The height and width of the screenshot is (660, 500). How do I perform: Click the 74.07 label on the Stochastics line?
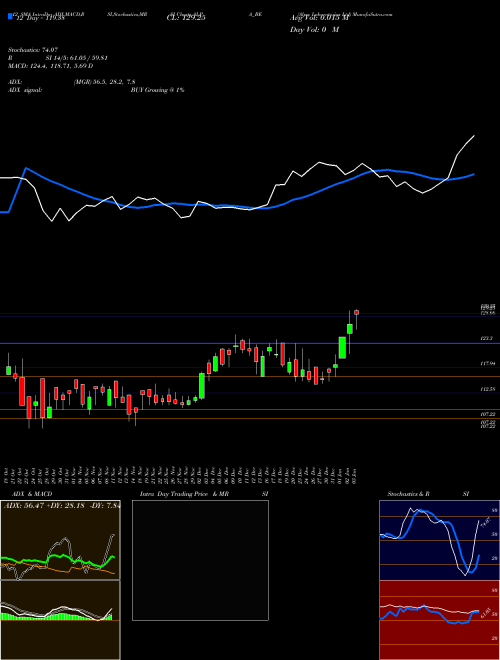[484, 522]
